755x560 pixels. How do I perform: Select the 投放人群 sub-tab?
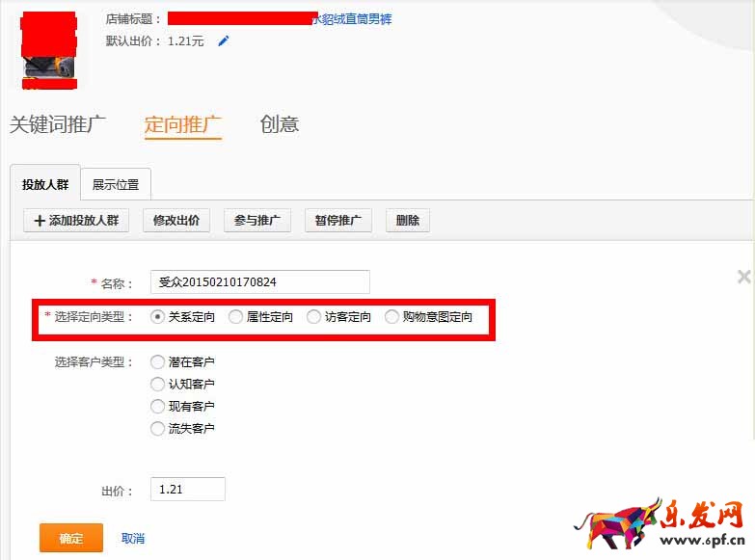(45, 184)
